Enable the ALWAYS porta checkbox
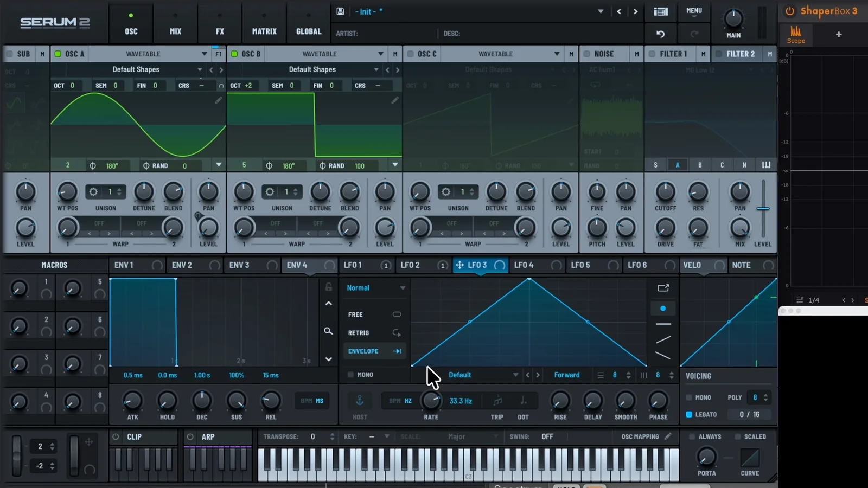The height and width of the screenshot is (488, 868). click(692, 436)
